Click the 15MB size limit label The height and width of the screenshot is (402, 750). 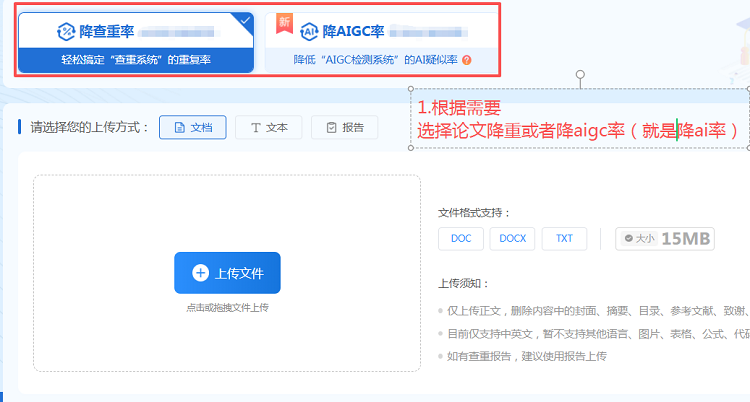pos(686,239)
